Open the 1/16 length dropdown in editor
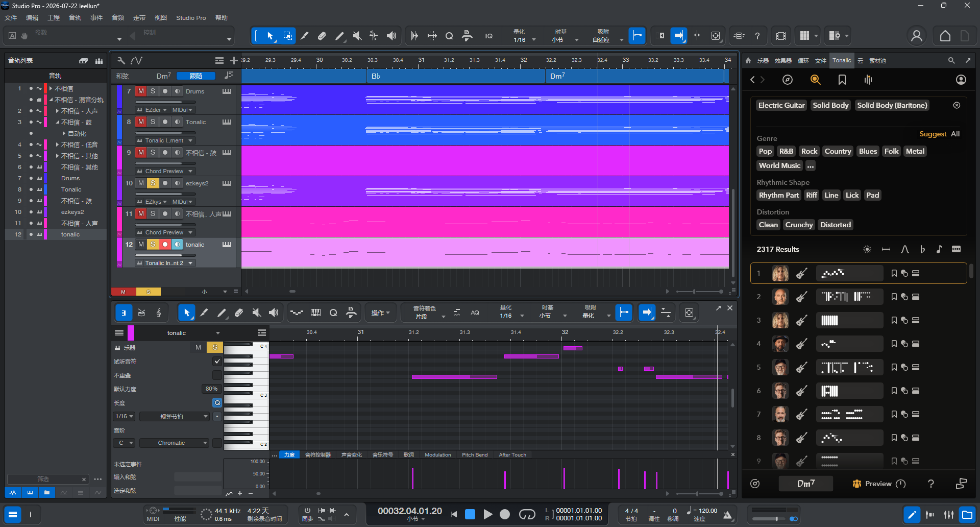Screen dimensions: 980x527 (x=124, y=416)
